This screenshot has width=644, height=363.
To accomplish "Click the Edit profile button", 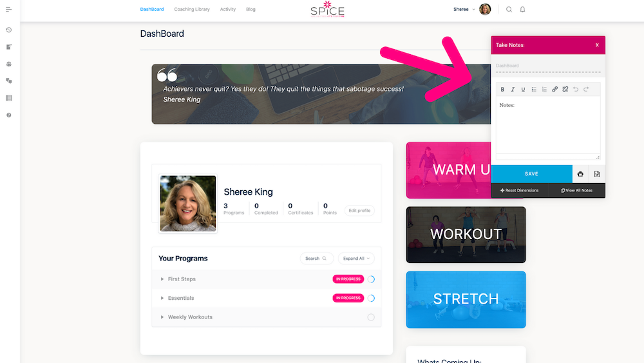I will coord(359,210).
